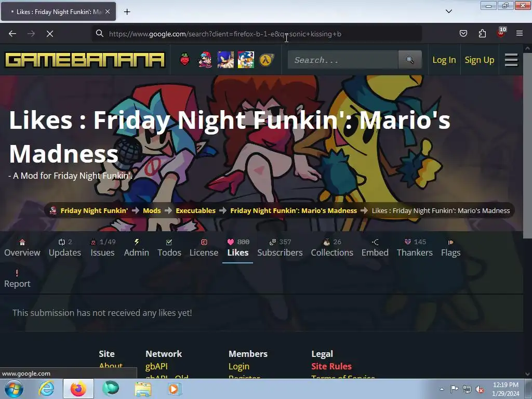Open Friday Night Funkin': Mario's Madness breadcrumb
This screenshot has height=399, width=532.
pyautogui.click(x=294, y=210)
